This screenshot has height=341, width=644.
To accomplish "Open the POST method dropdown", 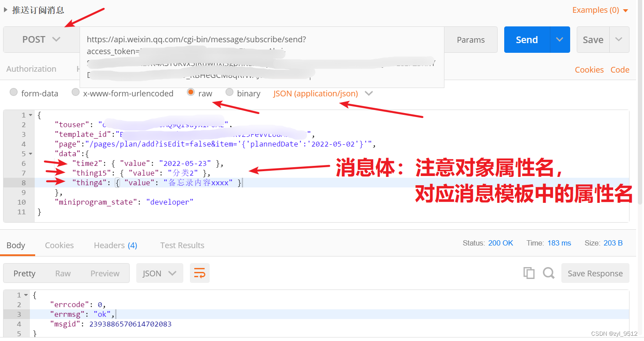I will pyautogui.click(x=41, y=40).
